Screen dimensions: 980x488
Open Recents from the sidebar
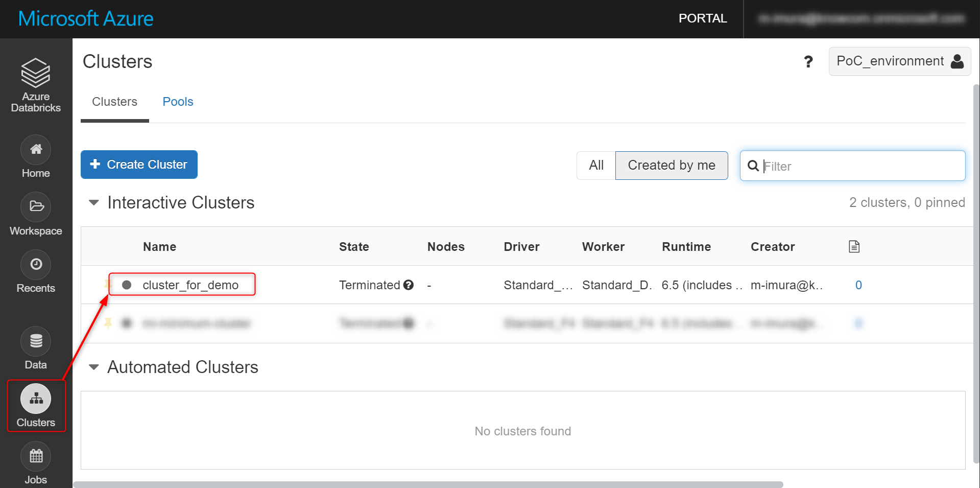coord(36,264)
